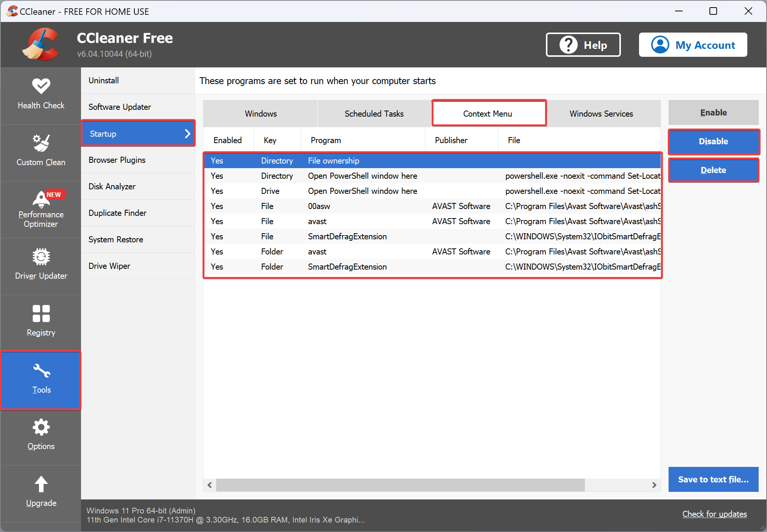Viewport: 767px width, 532px height.
Task: Click the Startup chevron arrow
Action: (x=187, y=133)
